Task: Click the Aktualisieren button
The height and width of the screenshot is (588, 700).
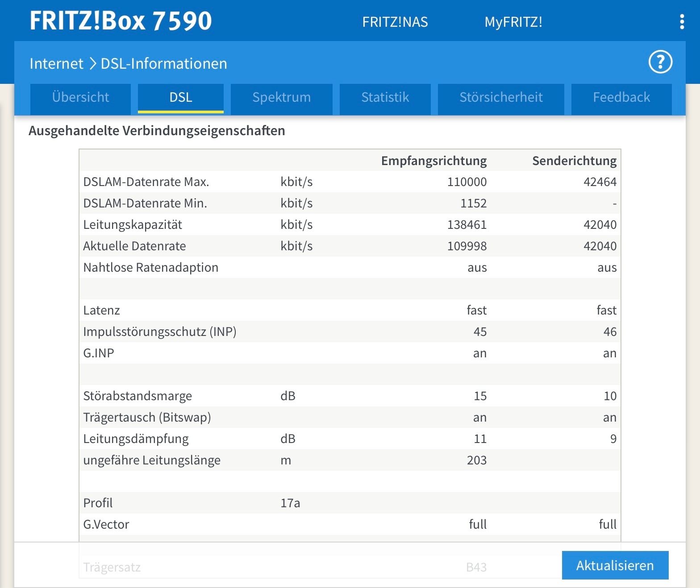Action: [615, 565]
